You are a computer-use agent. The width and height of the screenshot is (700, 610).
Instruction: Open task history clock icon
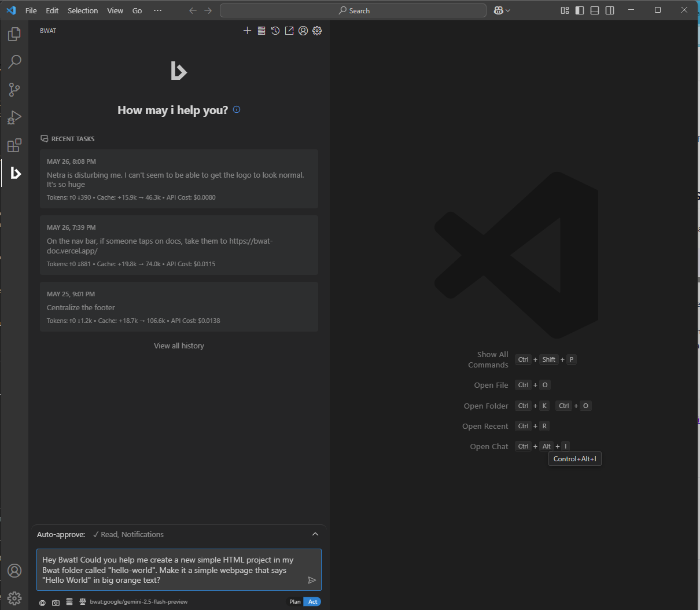pyautogui.click(x=275, y=31)
